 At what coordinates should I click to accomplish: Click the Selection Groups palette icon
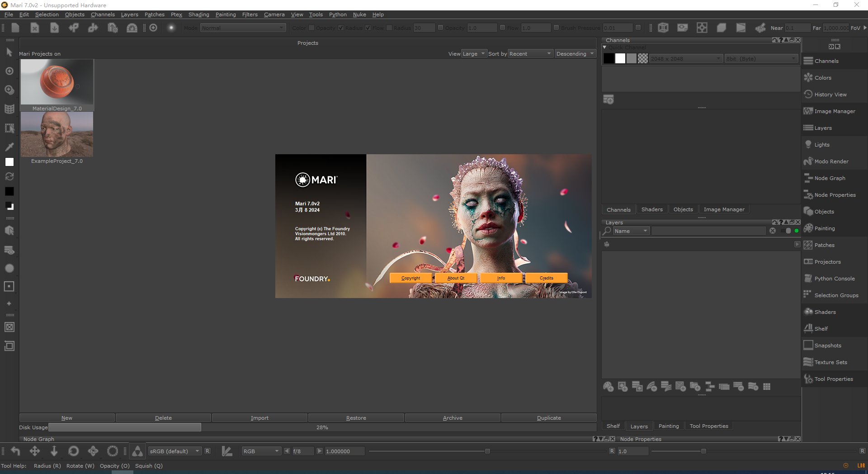(808, 295)
